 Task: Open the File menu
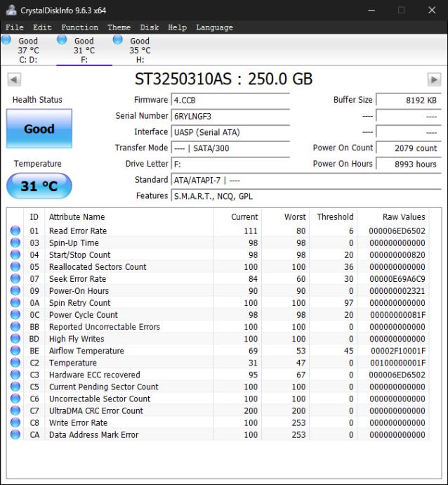pos(15,27)
